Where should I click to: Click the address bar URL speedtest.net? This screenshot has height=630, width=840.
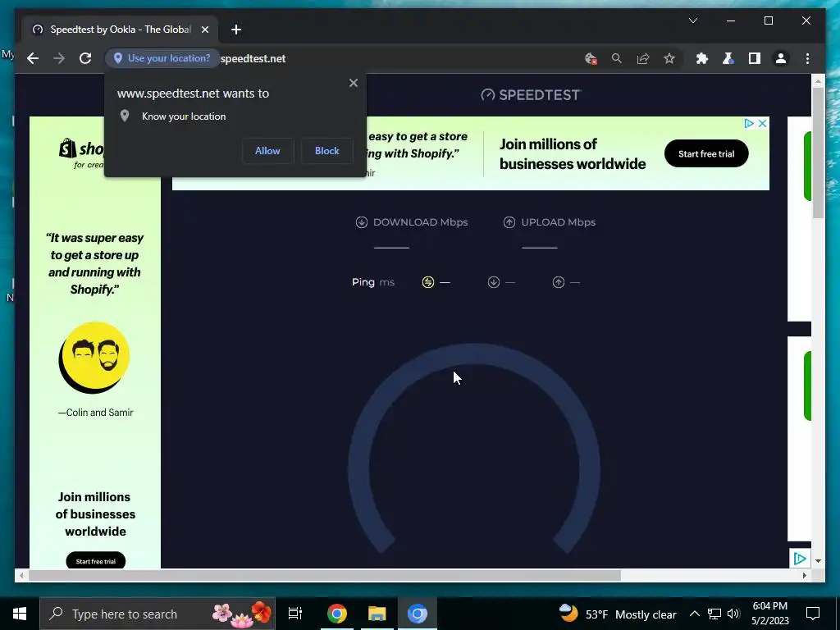253,58
